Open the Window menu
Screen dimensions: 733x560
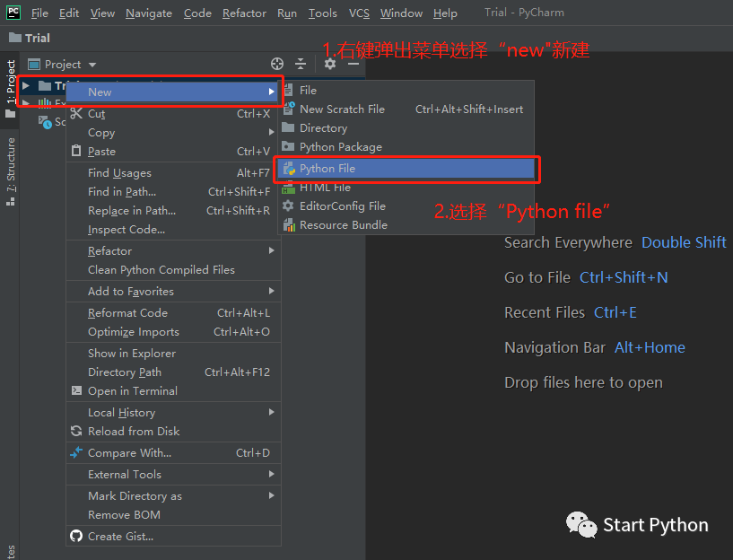[401, 13]
